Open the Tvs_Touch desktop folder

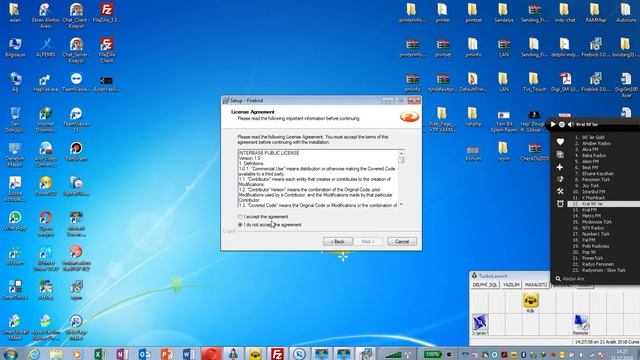pyautogui.click(x=534, y=82)
